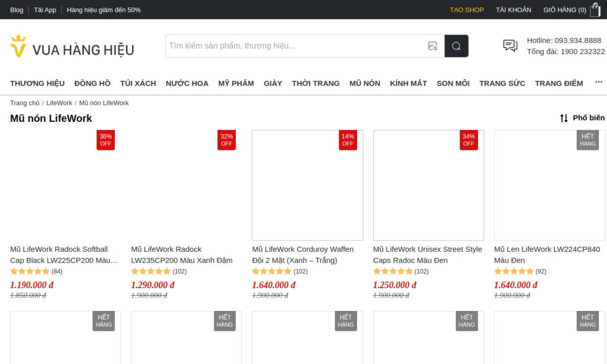Open MŨ NÓN category
The image size is (607, 364).
pyautogui.click(x=365, y=83)
